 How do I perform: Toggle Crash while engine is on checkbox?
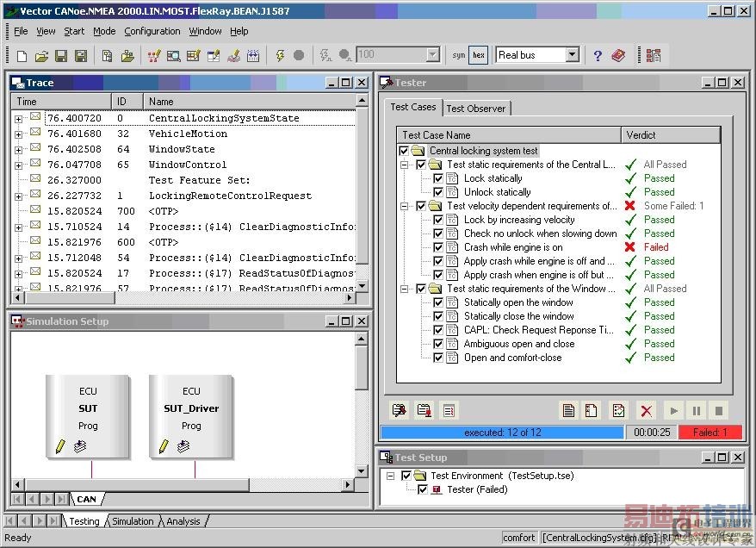coord(437,247)
